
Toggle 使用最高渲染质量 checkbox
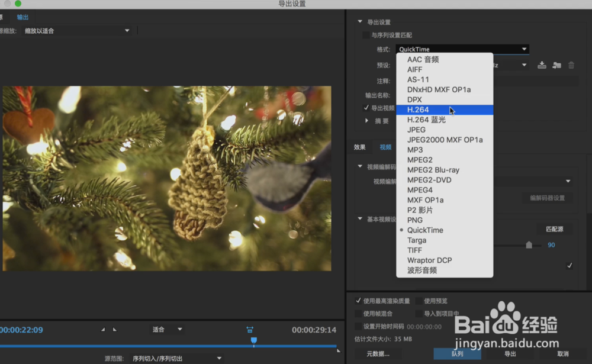tap(358, 301)
